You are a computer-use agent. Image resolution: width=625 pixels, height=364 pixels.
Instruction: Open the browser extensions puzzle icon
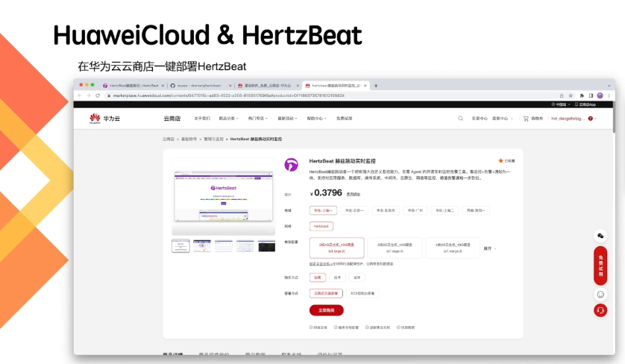(x=582, y=95)
